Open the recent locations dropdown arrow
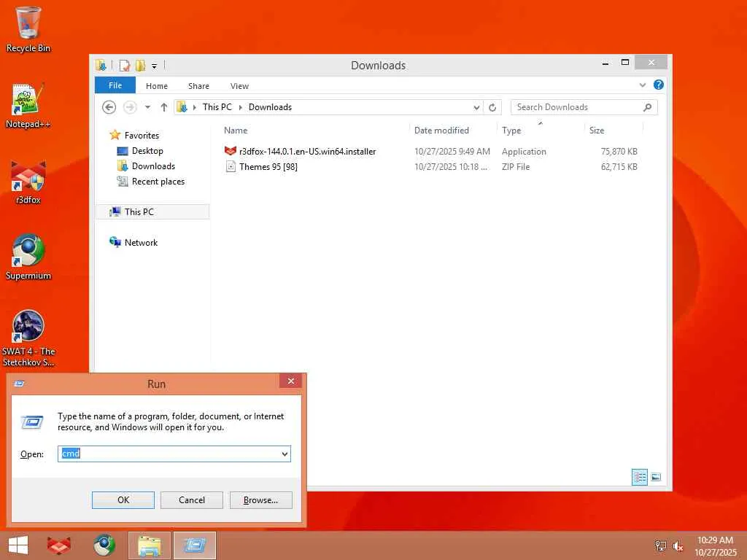The width and height of the screenshot is (747, 560). point(147,107)
